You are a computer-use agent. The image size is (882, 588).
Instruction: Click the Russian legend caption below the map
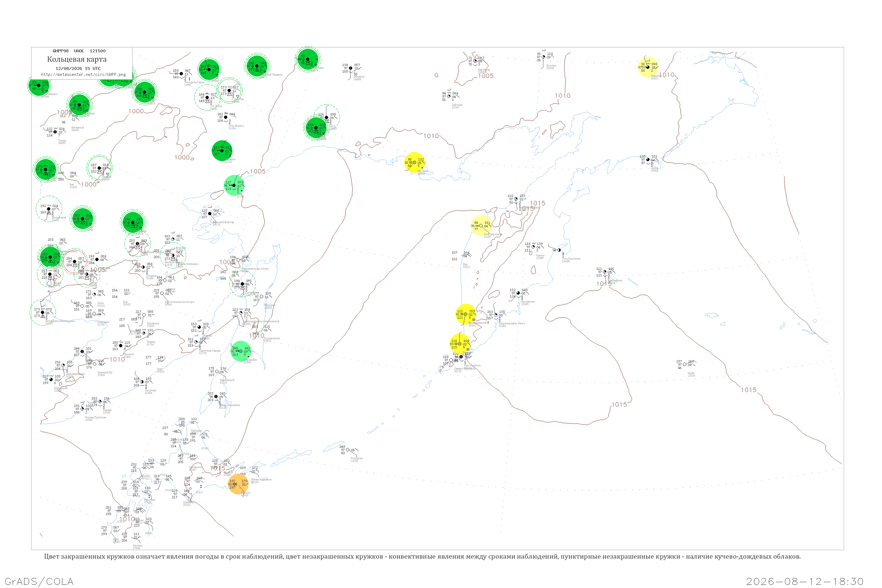click(x=422, y=557)
